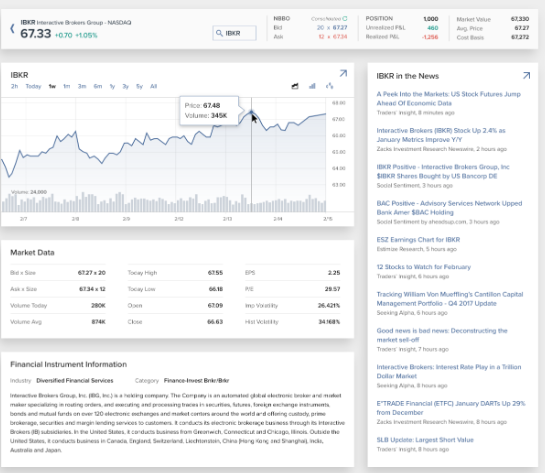Select the 5y chart range
Image resolution: width=545 pixels, height=473 pixels.
click(139, 86)
